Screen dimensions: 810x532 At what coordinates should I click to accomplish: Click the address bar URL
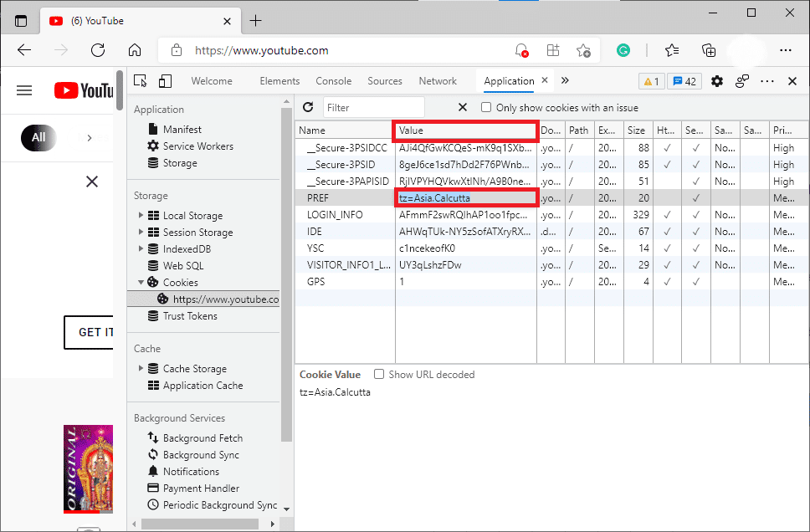[261, 51]
